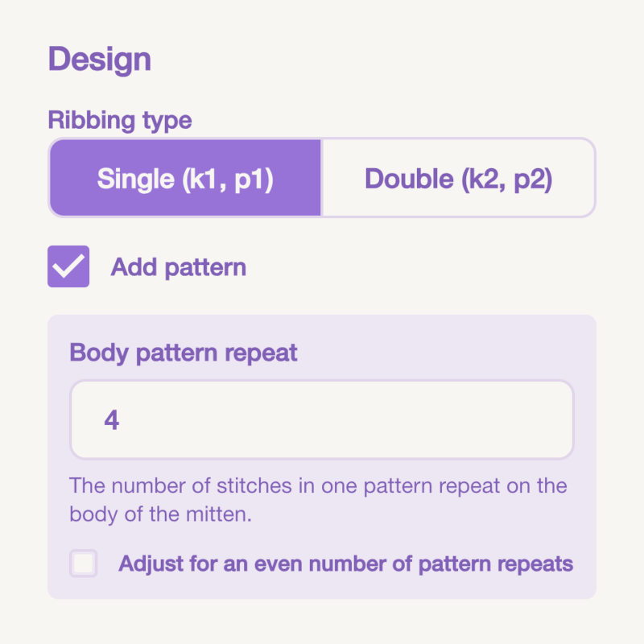Enable Adjust for an even number of pattern repeats
The image size is (644, 644).
[x=84, y=563]
